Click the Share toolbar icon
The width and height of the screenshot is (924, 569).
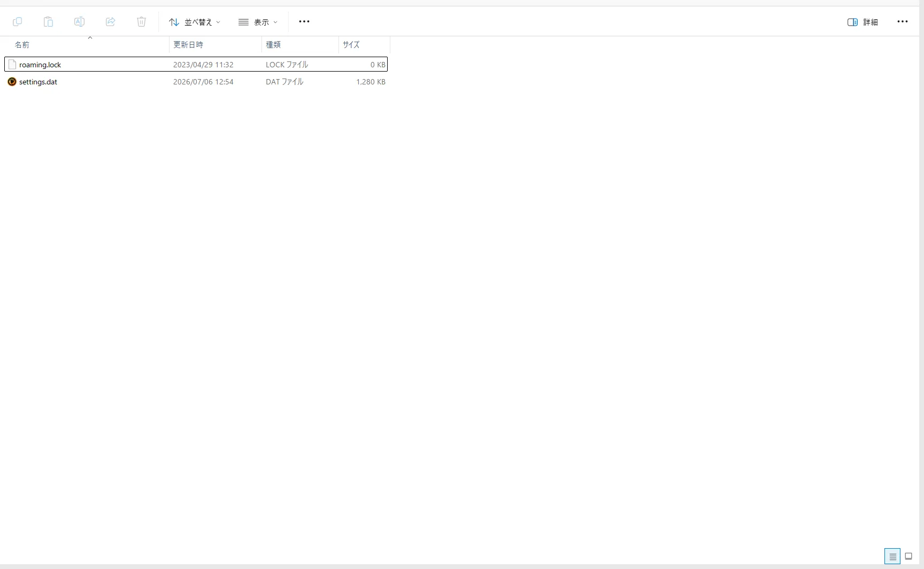110,22
